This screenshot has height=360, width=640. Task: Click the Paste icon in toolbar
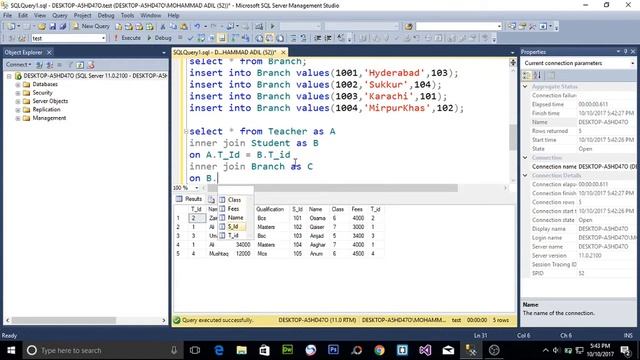pyautogui.click(x=184, y=27)
